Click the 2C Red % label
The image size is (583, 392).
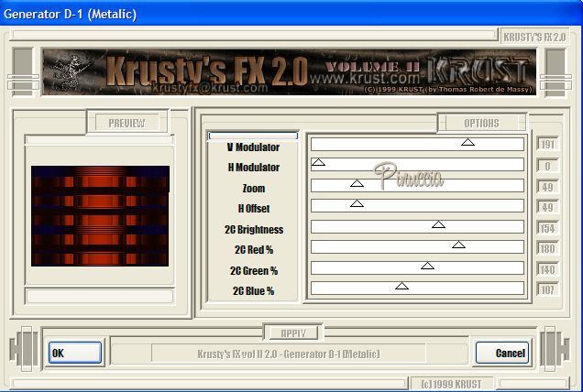click(254, 250)
